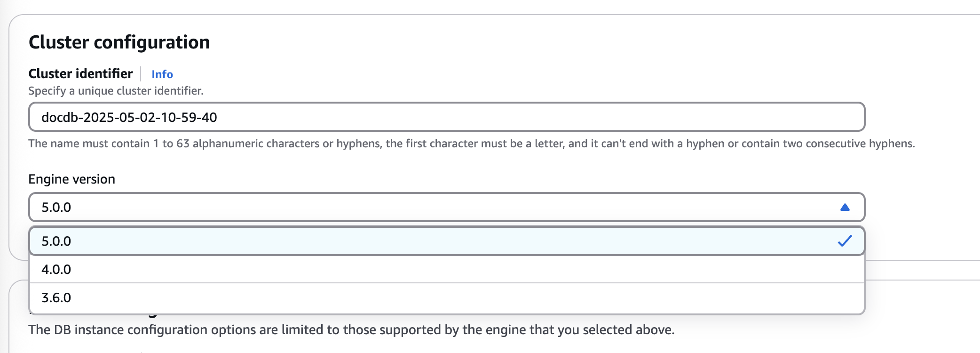This screenshot has height=353, width=980.
Task: Click the bold Cluster identifier label
Action: 80,73
